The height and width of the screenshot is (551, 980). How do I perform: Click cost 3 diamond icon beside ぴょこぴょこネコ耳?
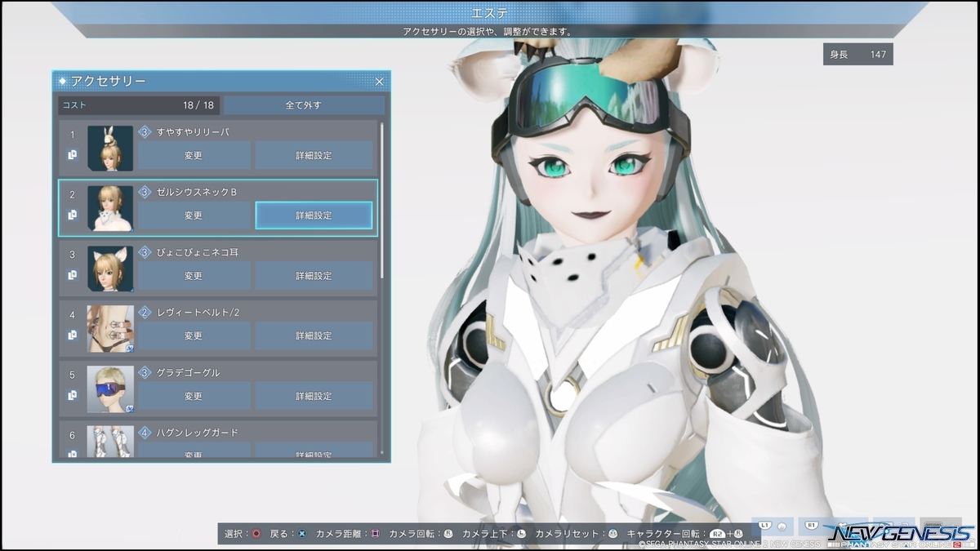[x=145, y=252]
